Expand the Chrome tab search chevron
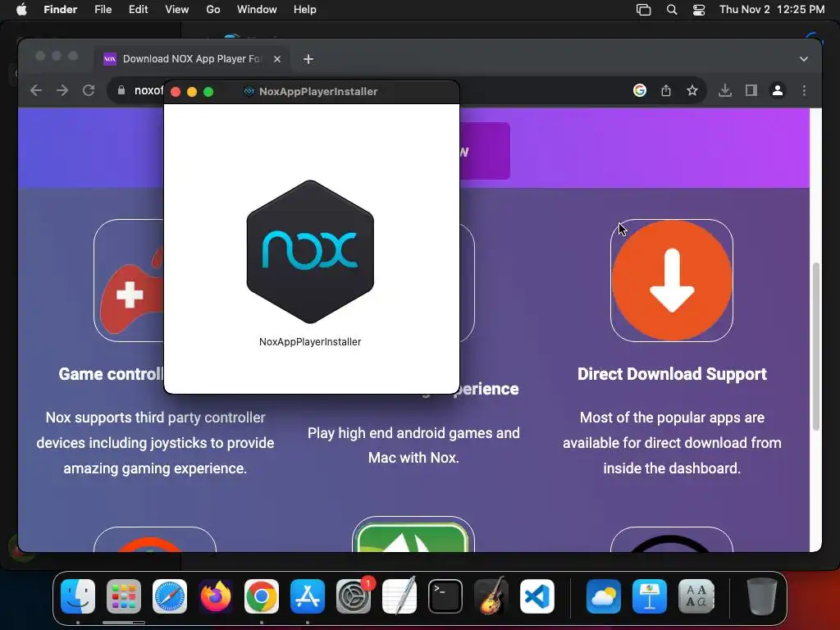 point(804,59)
